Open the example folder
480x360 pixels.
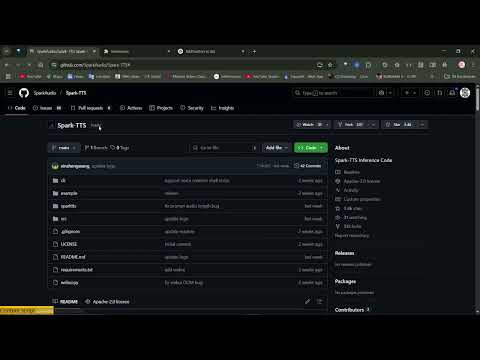pos(69,193)
